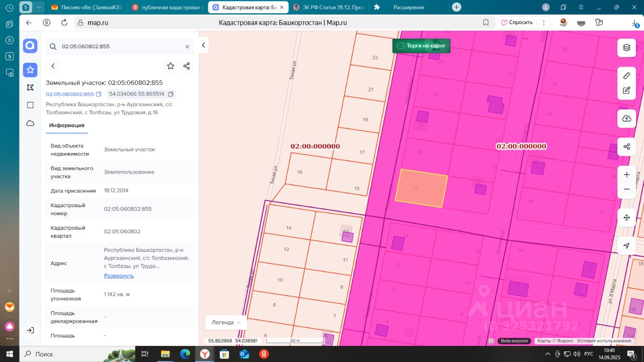The image size is (644, 362).
Task: Switch to the 'Информация' tab
Action: (66, 125)
